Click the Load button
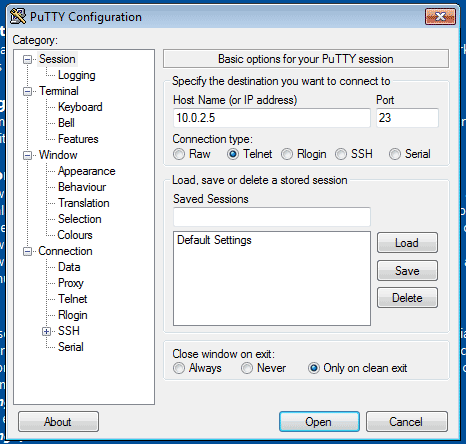 pos(407,243)
